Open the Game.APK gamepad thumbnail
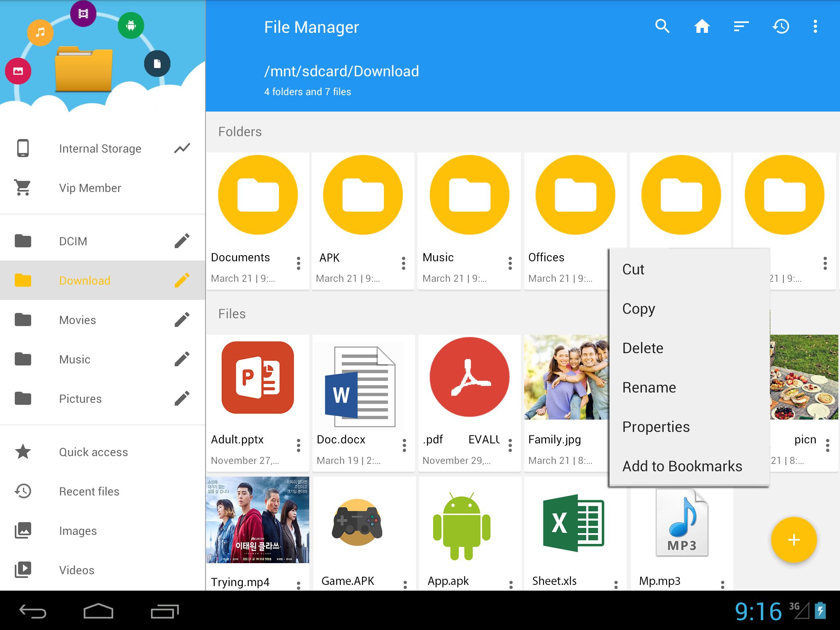The width and height of the screenshot is (840, 630). (357, 523)
